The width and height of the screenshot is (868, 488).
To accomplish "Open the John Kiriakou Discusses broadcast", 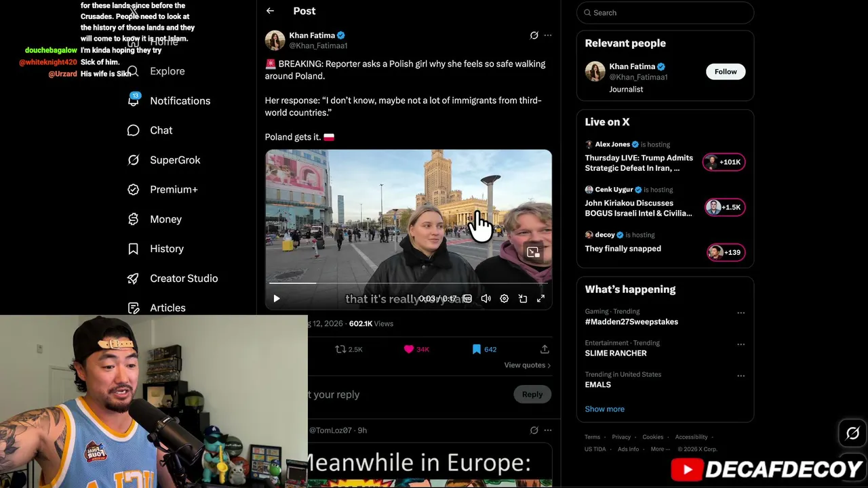I will point(639,208).
